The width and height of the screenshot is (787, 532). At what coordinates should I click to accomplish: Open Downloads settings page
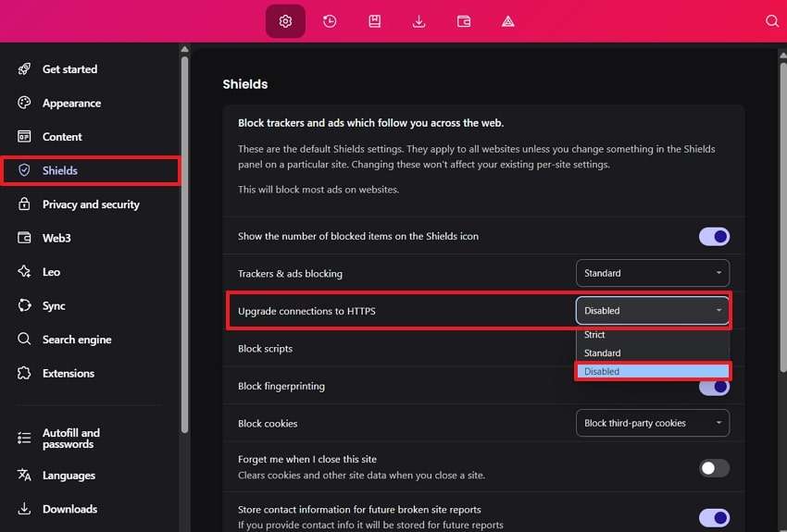[69, 509]
